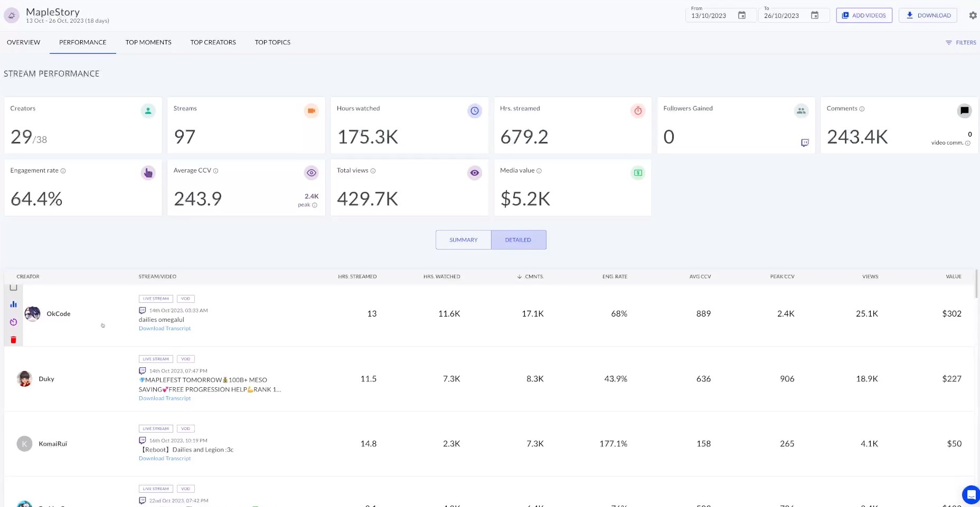Sort table by VALUE column

coord(954,276)
